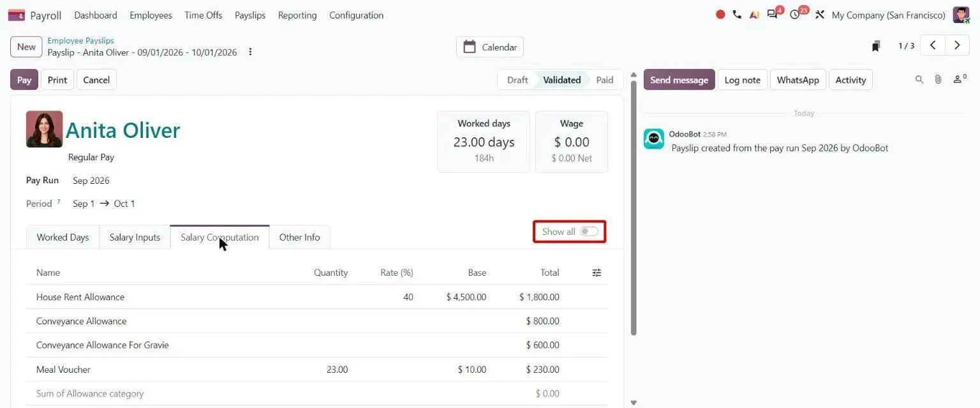Switch company via My Company (San Francisco)

(x=888, y=15)
